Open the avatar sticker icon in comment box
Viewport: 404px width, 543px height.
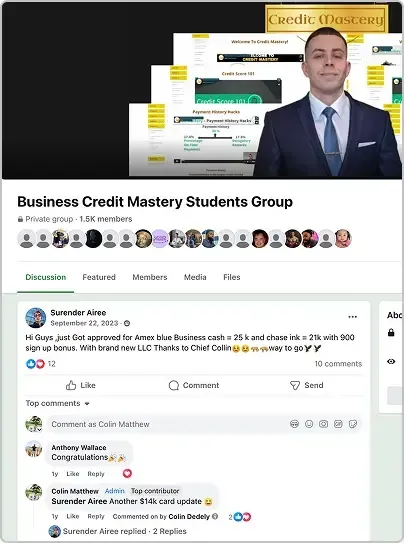[294, 424]
